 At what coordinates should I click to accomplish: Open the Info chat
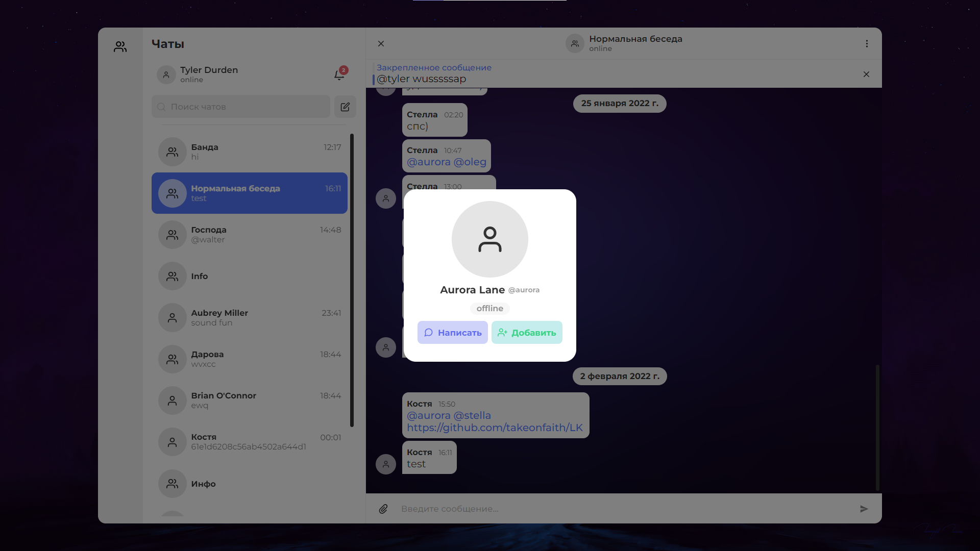(250, 276)
